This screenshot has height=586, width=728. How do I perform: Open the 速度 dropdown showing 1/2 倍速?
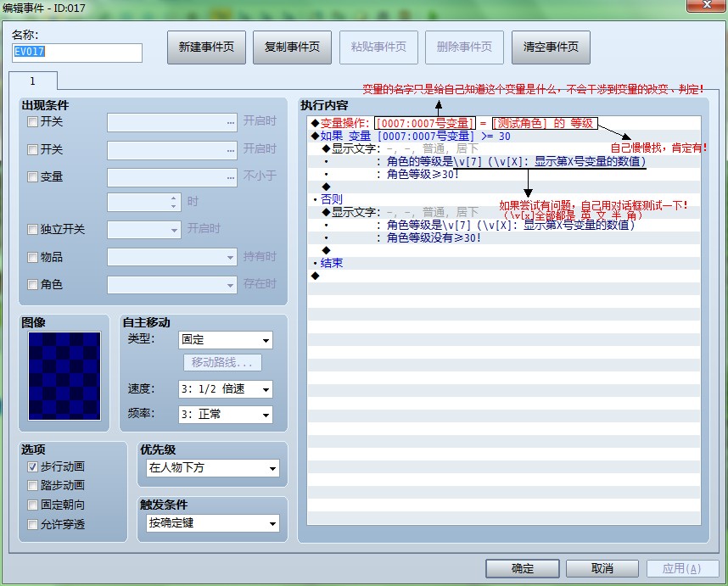point(226,389)
